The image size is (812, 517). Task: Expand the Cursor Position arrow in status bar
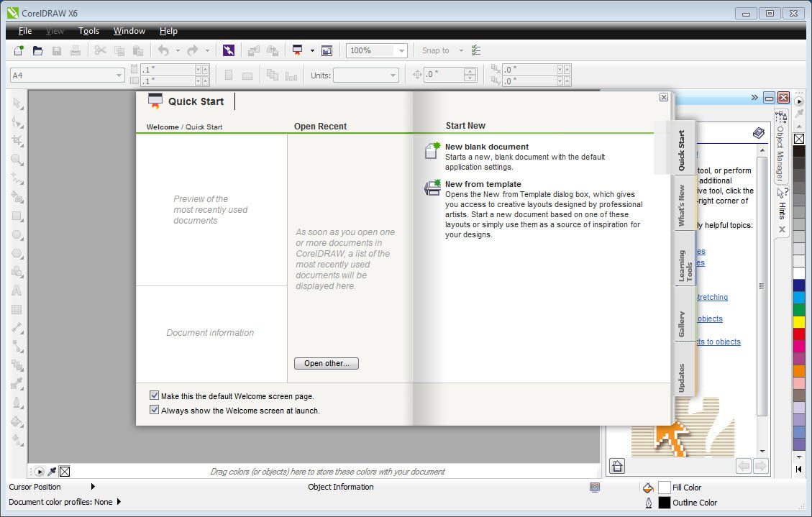point(93,487)
